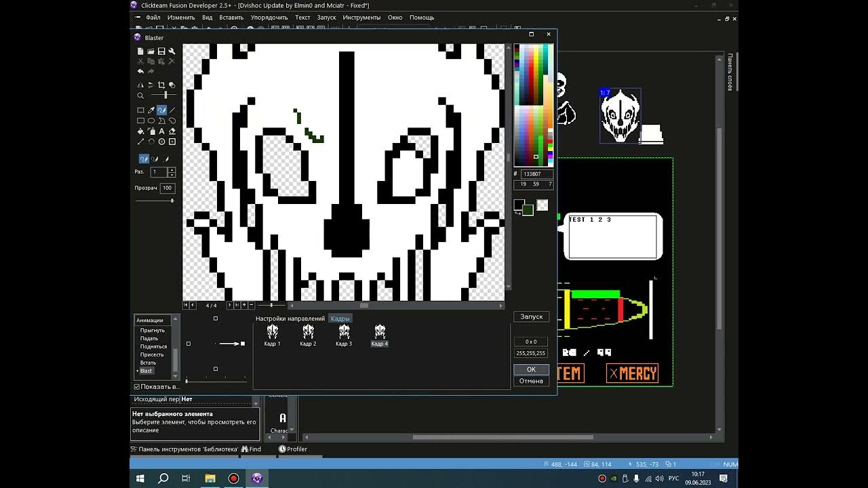Select Кадр 1 thumbnail
The width and height of the screenshot is (868, 488).
tap(272, 335)
